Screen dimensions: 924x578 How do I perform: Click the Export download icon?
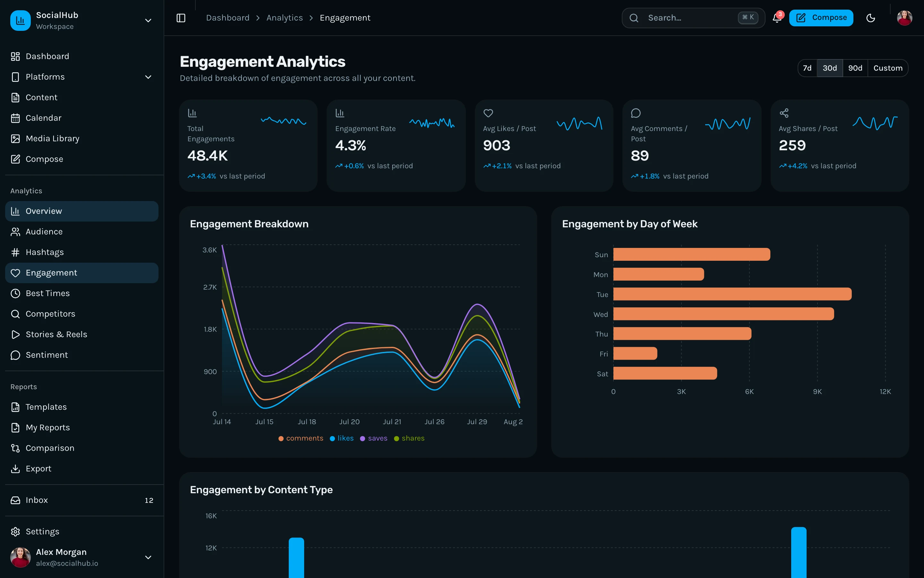coord(15,469)
